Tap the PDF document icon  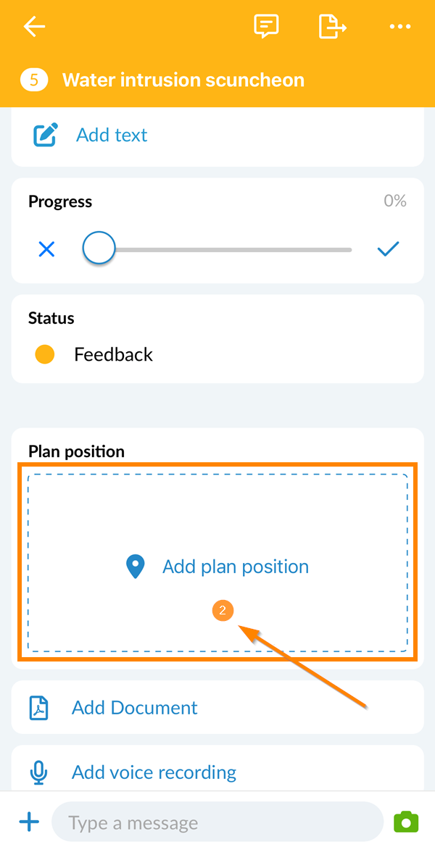(38, 708)
